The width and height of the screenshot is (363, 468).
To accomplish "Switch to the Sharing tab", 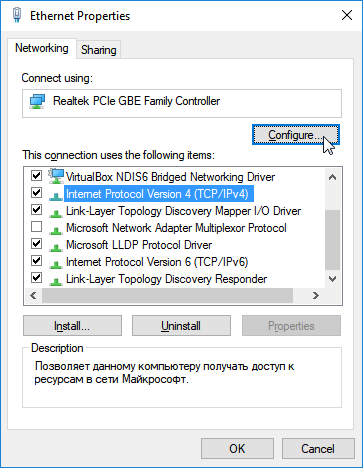I will (99, 50).
